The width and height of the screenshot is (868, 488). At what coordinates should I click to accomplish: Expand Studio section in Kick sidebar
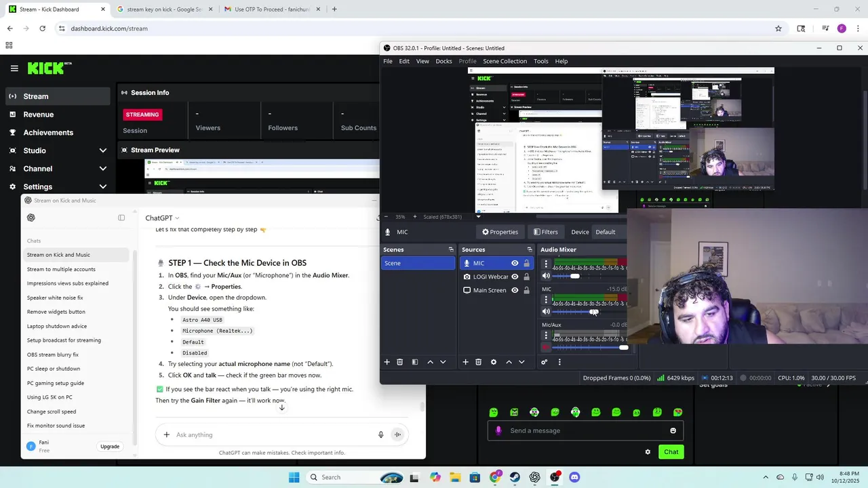102,150
